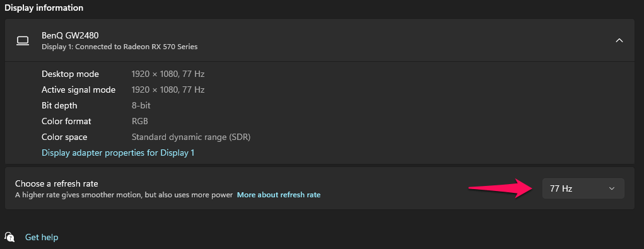Screen dimensions: 644x249
Task: Open the 77 Hz refresh rate dropdown
Action: [x=583, y=188]
